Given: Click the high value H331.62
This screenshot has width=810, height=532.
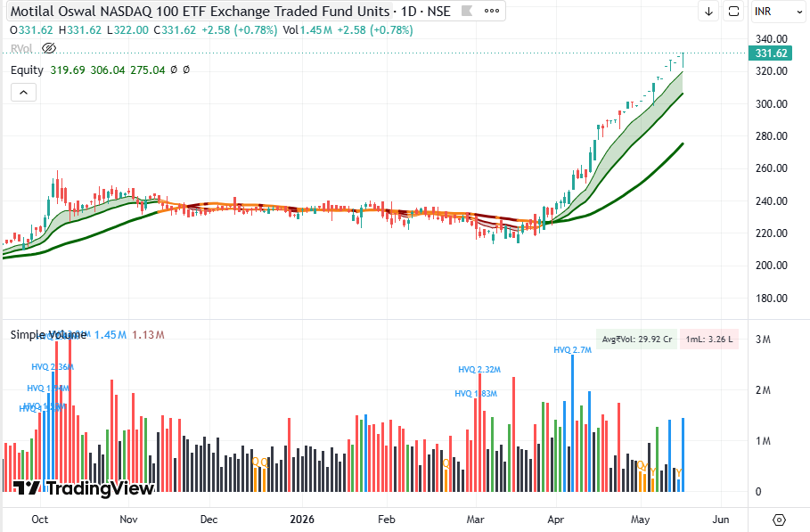Looking at the screenshot, I should (x=80, y=30).
